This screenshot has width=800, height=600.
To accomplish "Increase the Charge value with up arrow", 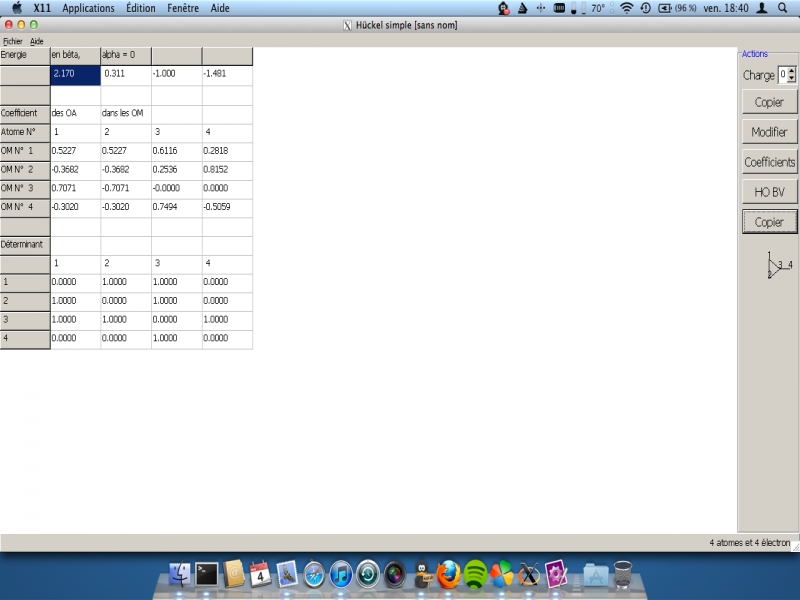I will coord(792,71).
